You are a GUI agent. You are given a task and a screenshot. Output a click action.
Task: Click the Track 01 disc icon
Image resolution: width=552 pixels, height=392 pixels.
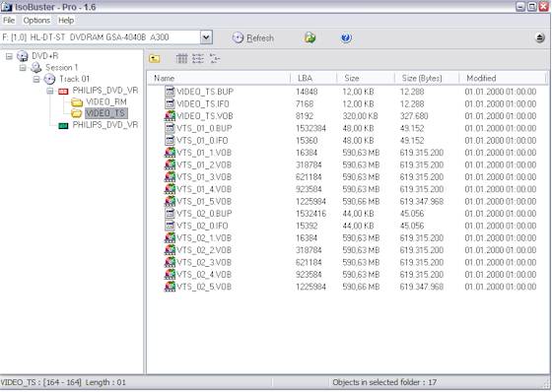[x=49, y=79]
